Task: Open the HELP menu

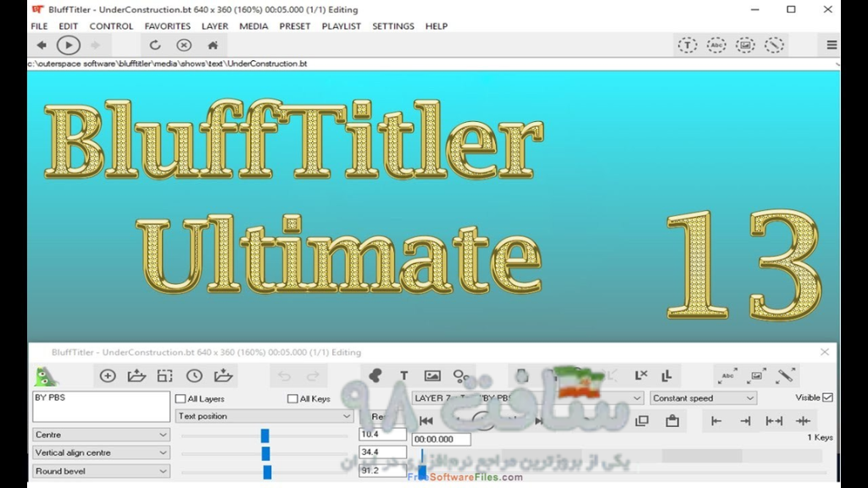Action: tap(437, 26)
